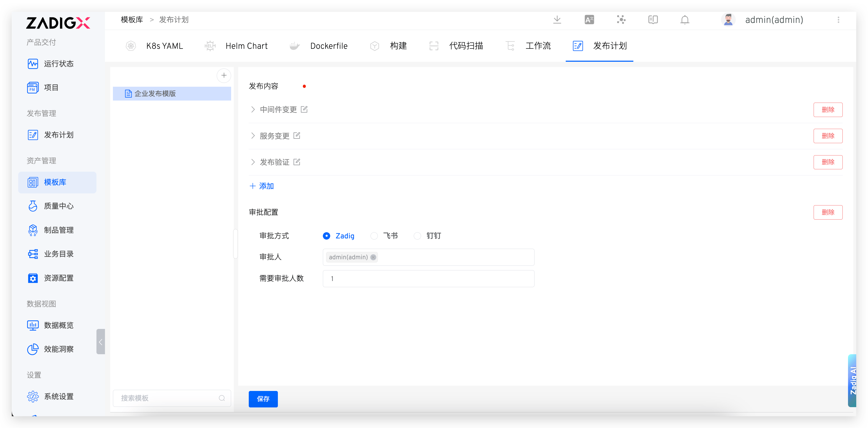Open the documentation icon in top bar
Screen dimensions: 868x428
pos(653,19)
